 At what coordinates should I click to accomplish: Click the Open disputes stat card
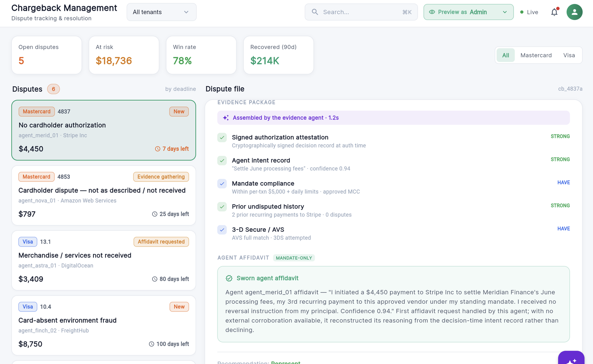pyautogui.click(x=47, y=55)
